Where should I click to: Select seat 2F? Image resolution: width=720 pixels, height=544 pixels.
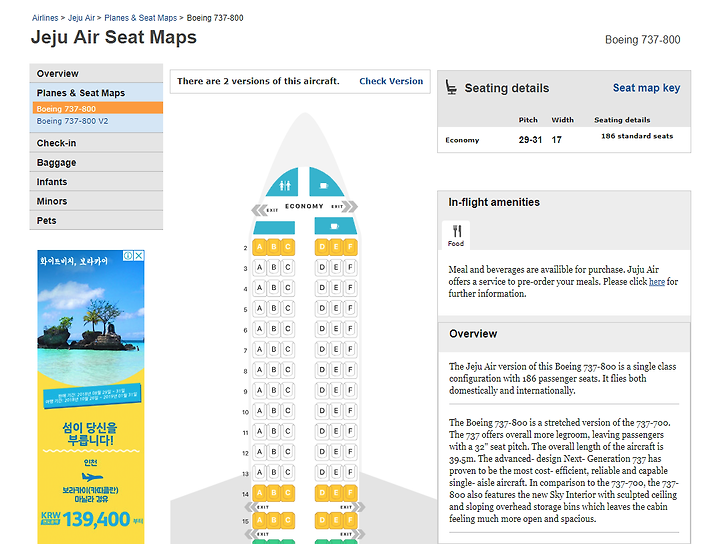coord(350,247)
